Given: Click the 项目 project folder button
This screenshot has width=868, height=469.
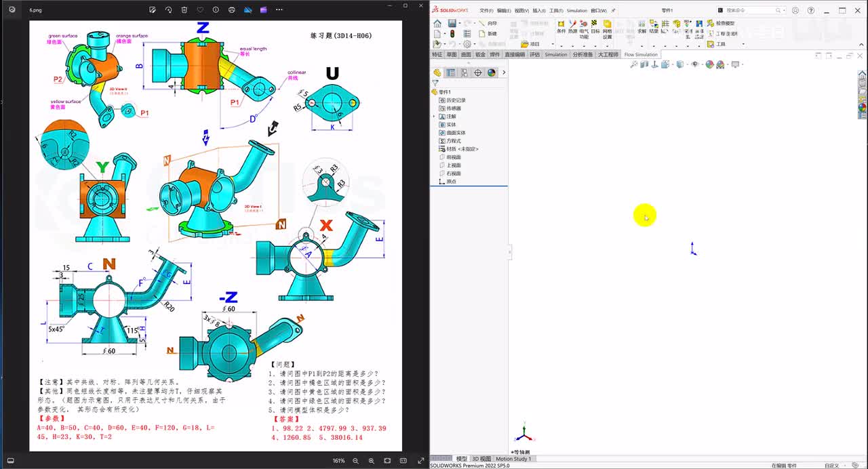Looking at the screenshot, I should point(530,44).
